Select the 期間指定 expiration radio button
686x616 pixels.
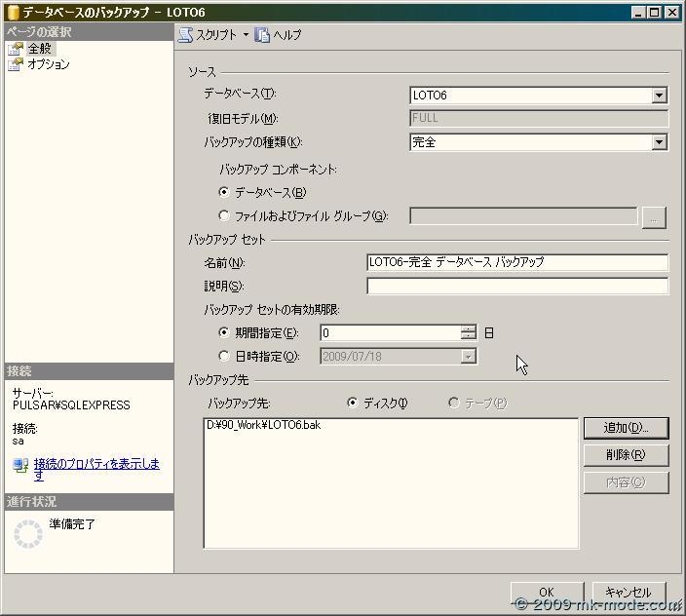[x=225, y=333]
